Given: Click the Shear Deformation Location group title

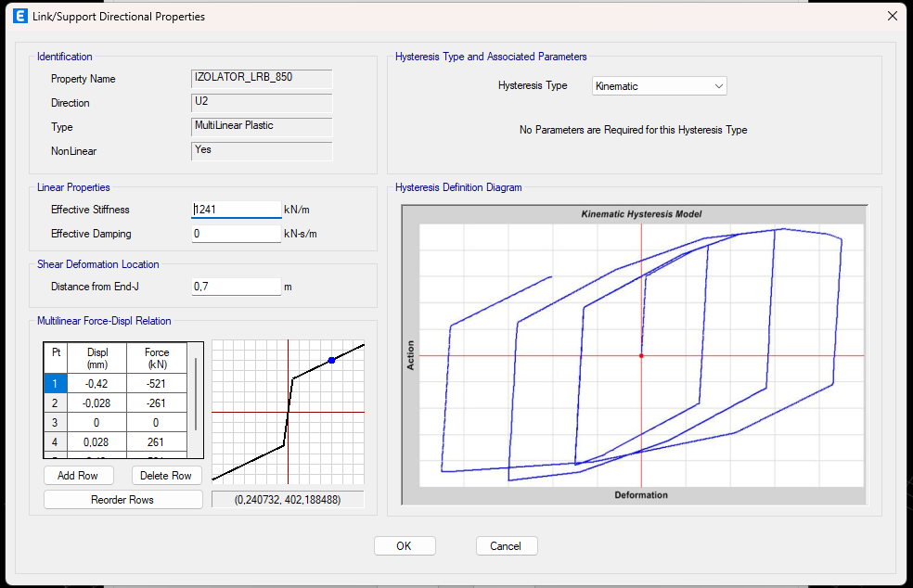Looking at the screenshot, I should 97,264.
